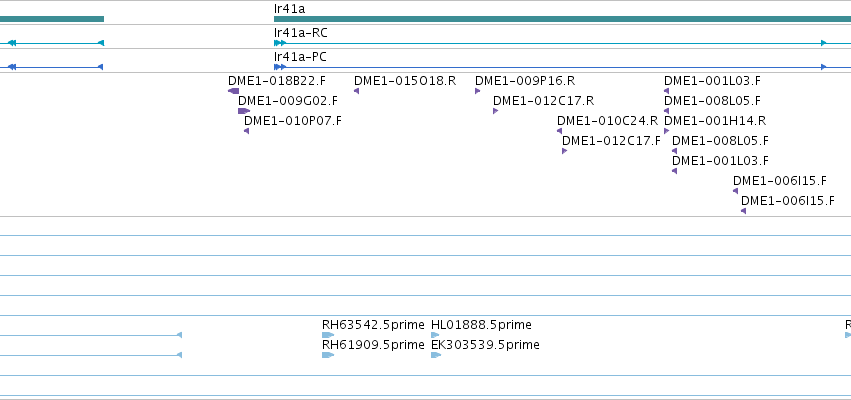Click the DME1-001H14.R feature label

(x=715, y=120)
